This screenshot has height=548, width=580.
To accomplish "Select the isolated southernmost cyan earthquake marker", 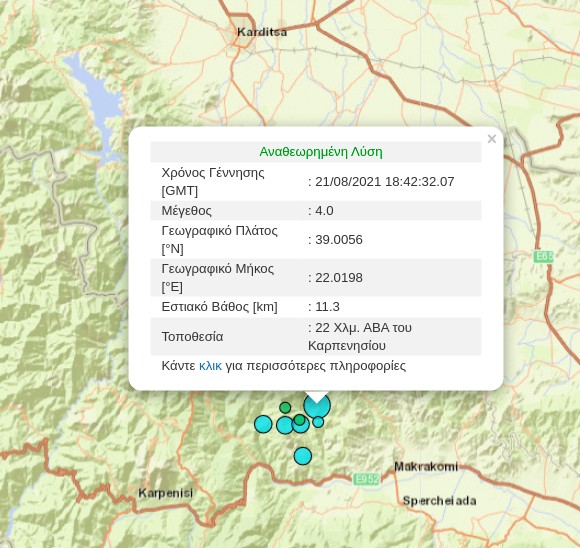I will (303, 456).
